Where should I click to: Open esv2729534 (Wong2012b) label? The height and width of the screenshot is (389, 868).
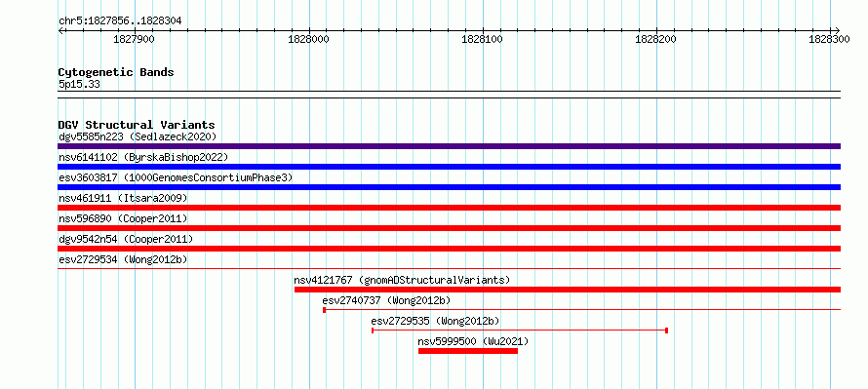coord(123,259)
